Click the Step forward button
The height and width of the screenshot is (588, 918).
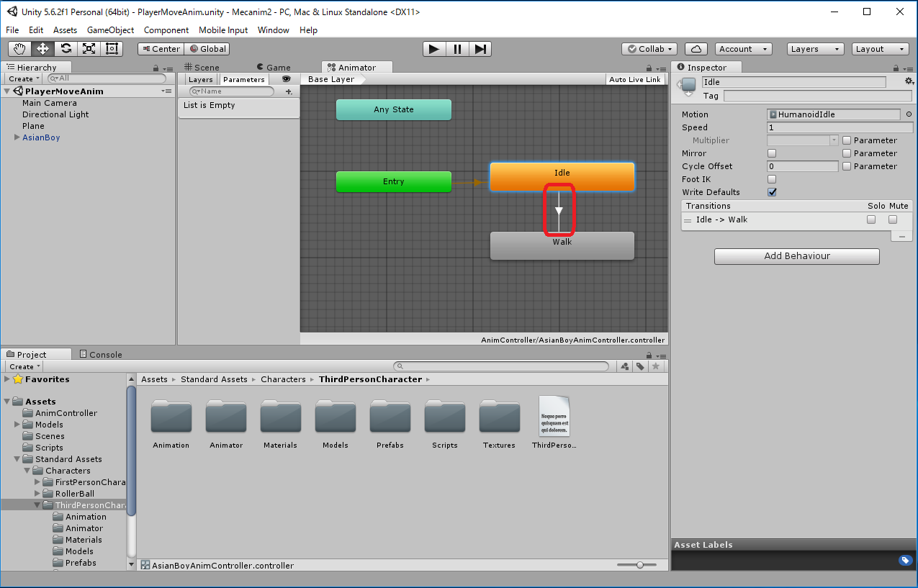(x=482, y=49)
